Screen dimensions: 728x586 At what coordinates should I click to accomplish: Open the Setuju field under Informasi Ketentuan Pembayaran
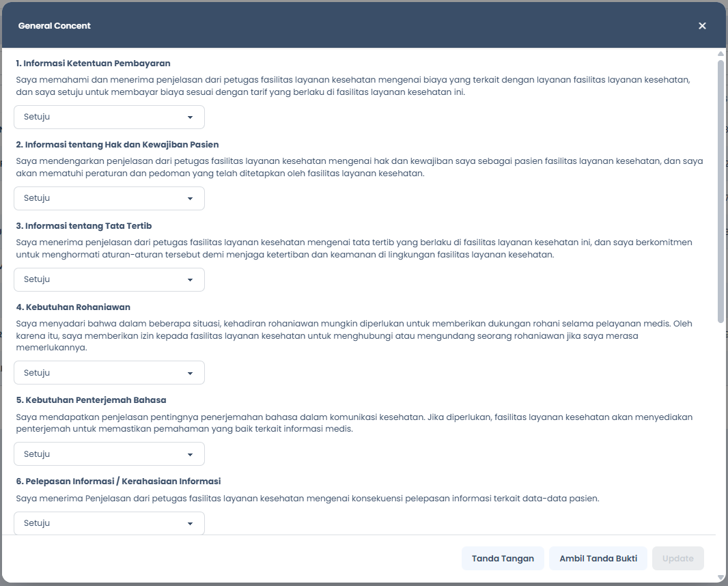coord(109,117)
